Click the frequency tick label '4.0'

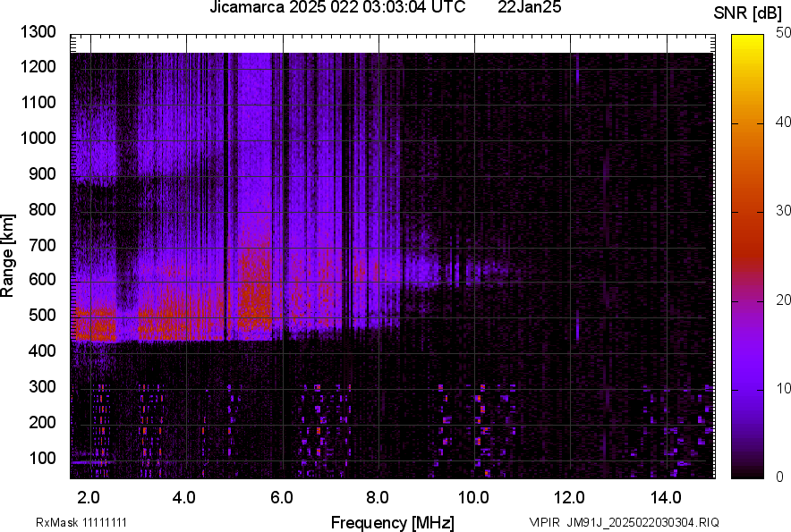point(184,498)
